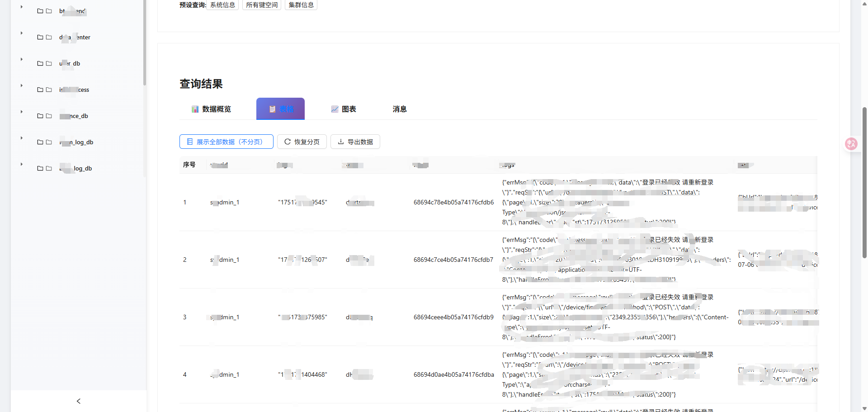Click the list icon in 展示全部数据
This screenshot has height=412, width=868.
point(190,142)
